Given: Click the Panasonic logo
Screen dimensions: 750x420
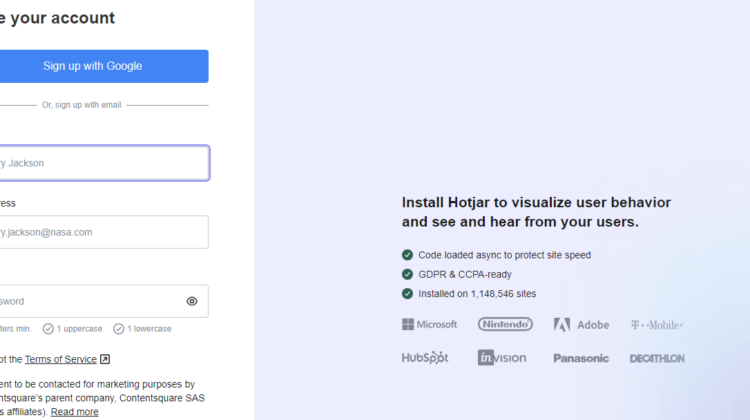Looking at the screenshot, I should click(x=581, y=358).
